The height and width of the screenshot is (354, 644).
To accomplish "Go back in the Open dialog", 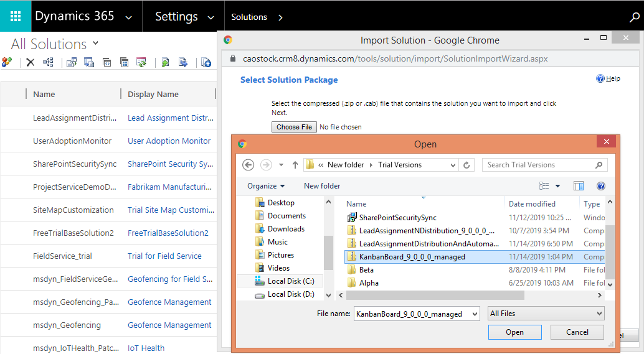I will pyautogui.click(x=248, y=165).
